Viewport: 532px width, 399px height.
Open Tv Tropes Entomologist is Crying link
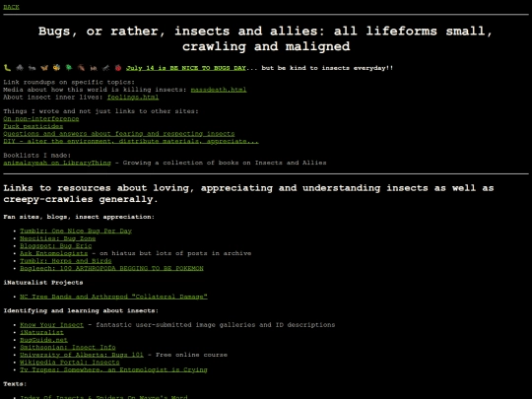(x=113, y=369)
